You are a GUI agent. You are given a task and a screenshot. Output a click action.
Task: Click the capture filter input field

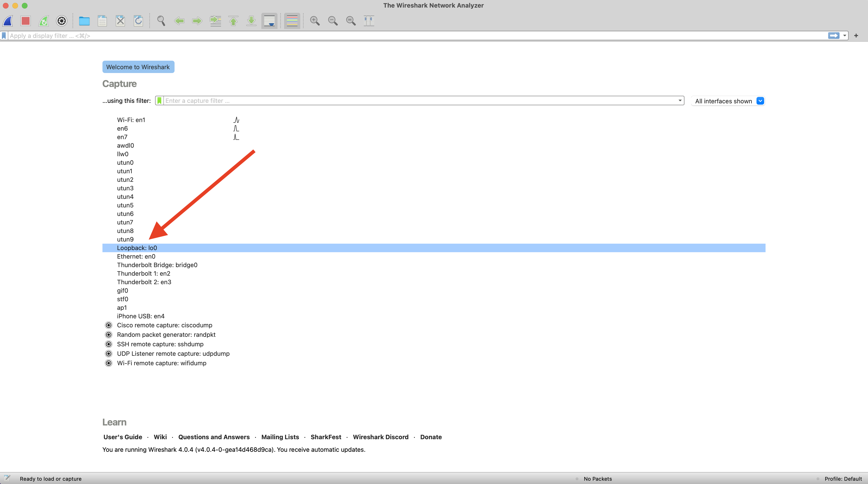(420, 101)
